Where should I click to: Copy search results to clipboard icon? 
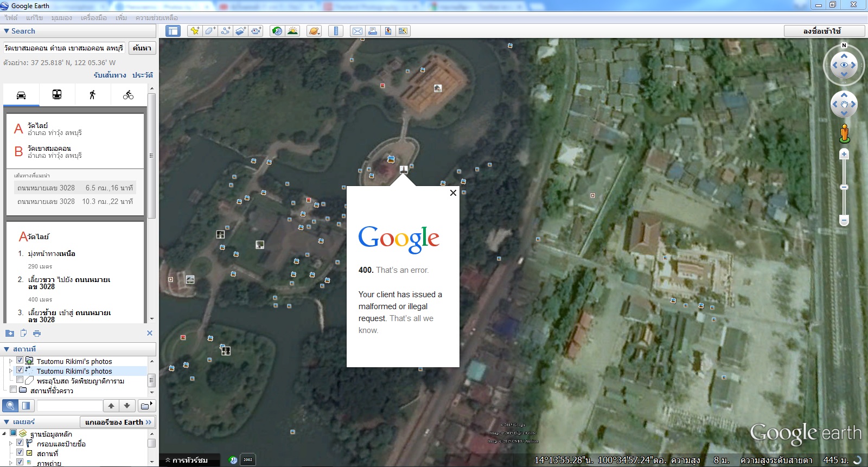click(23, 333)
